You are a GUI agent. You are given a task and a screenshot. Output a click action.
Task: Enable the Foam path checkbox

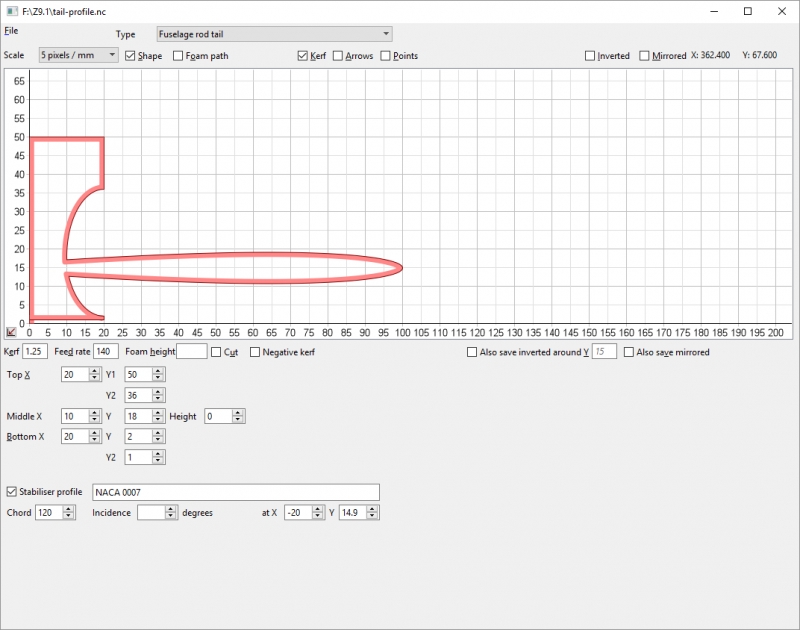179,56
